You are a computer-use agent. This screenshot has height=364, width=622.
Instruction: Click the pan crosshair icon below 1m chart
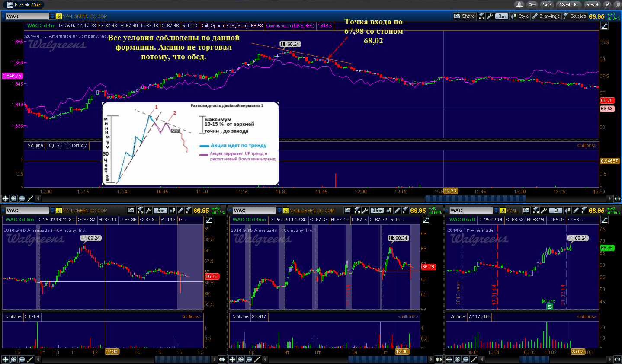pyautogui.click(x=6, y=198)
